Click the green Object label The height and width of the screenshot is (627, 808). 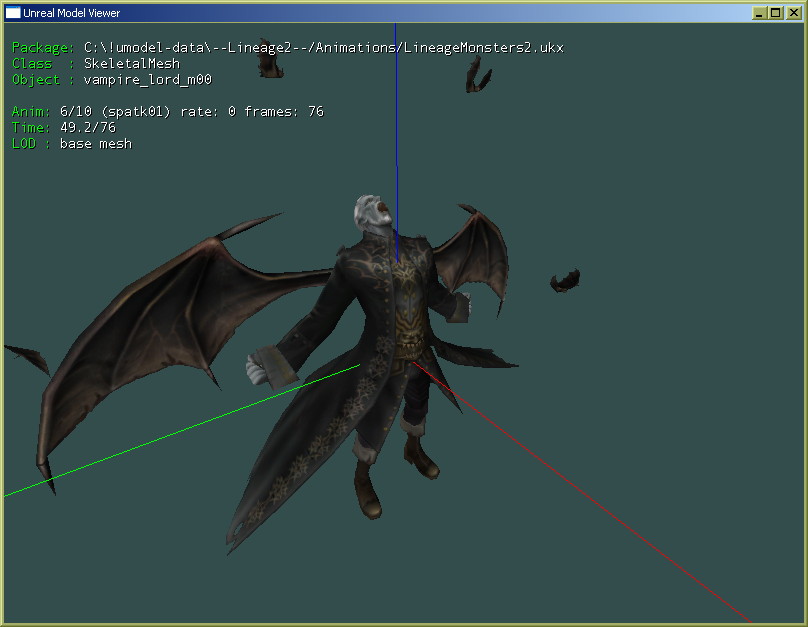coord(36,80)
